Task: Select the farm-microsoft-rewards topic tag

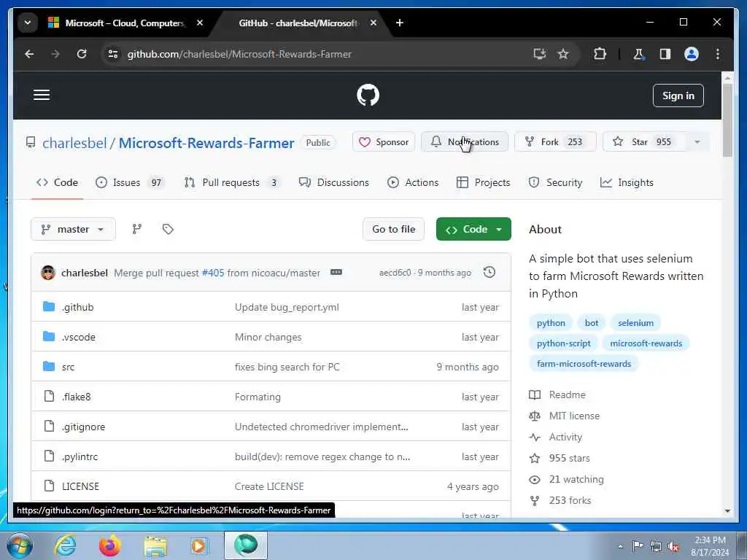Action: coord(584,364)
